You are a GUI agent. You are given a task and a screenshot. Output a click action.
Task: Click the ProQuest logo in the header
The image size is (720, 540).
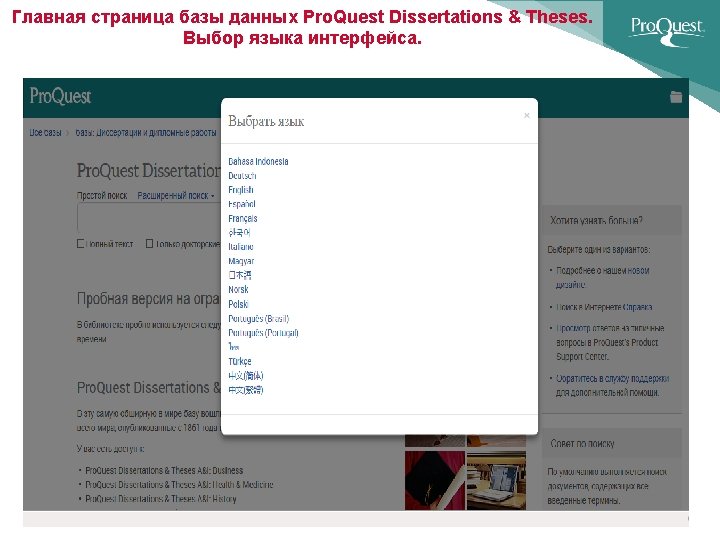tap(60, 96)
